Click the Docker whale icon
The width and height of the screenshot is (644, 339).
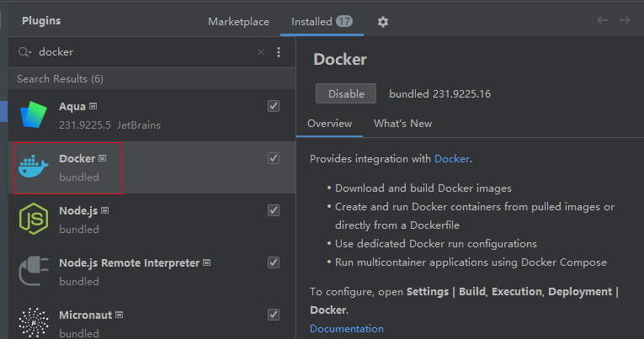(34, 167)
